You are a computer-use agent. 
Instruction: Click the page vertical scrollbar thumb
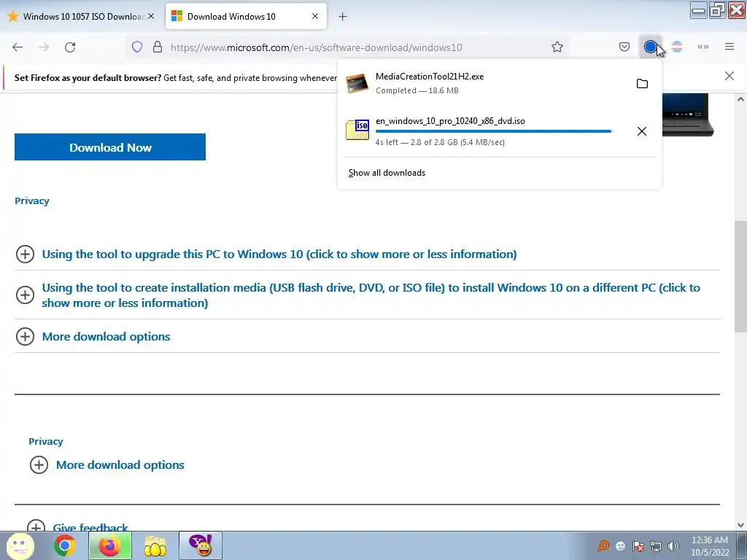740,276
